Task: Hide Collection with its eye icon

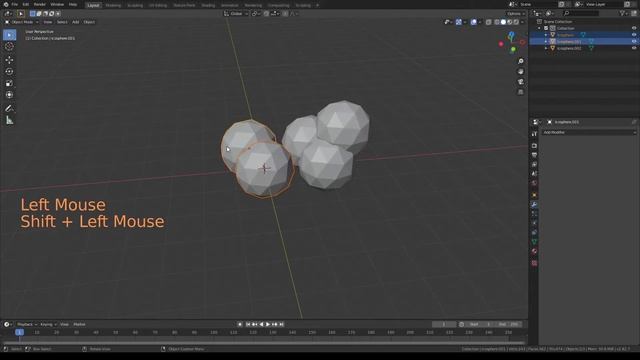Action: tap(634, 28)
